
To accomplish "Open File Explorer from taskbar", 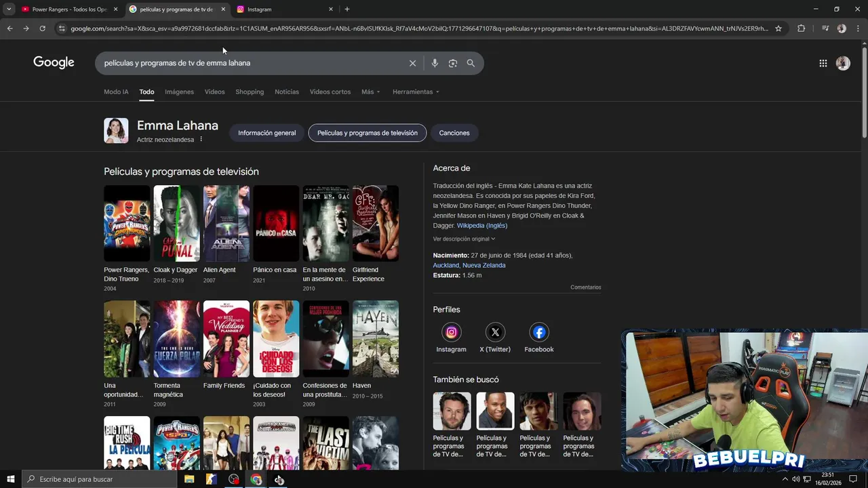I will [189, 479].
